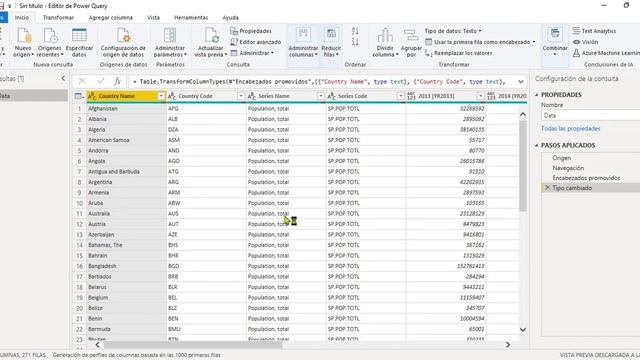Confirm formula with checkmark icon
This screenshot has width=640, height=360.
100,81
